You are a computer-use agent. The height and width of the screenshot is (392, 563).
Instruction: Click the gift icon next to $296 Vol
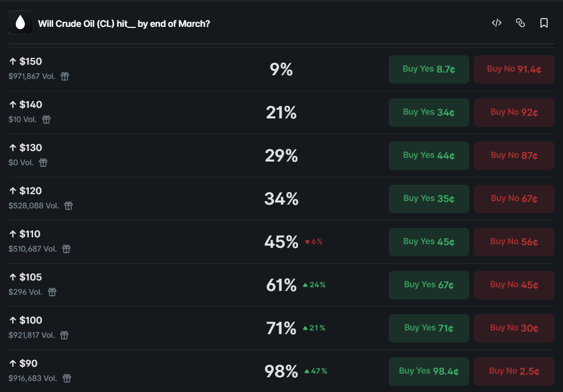[x=52, y=292]
